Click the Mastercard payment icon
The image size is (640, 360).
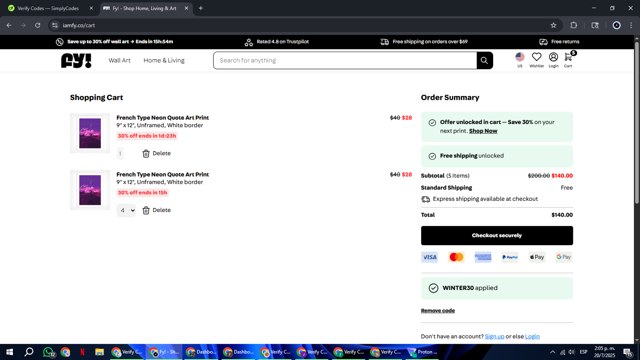click(456, 257)
